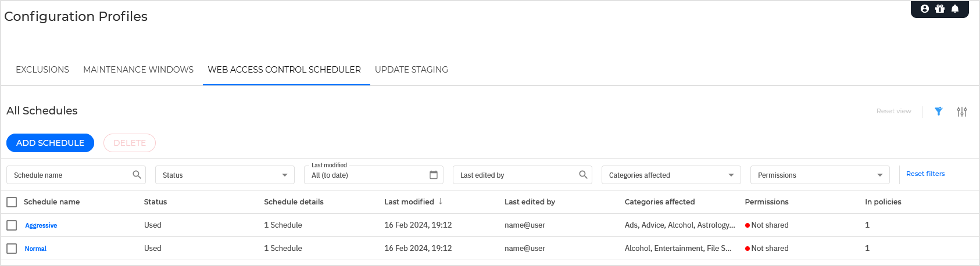Open the notifications bell icon

(x=955, y=9)
